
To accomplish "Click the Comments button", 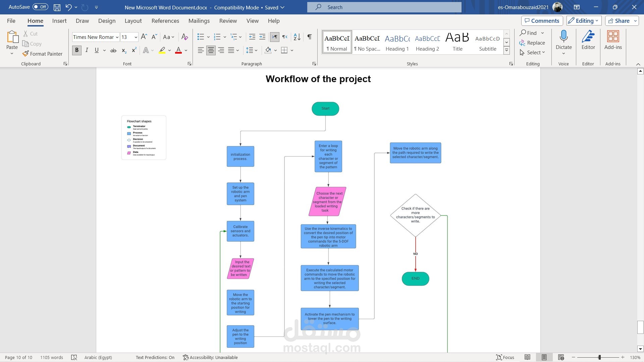I will tap(542, 21).
